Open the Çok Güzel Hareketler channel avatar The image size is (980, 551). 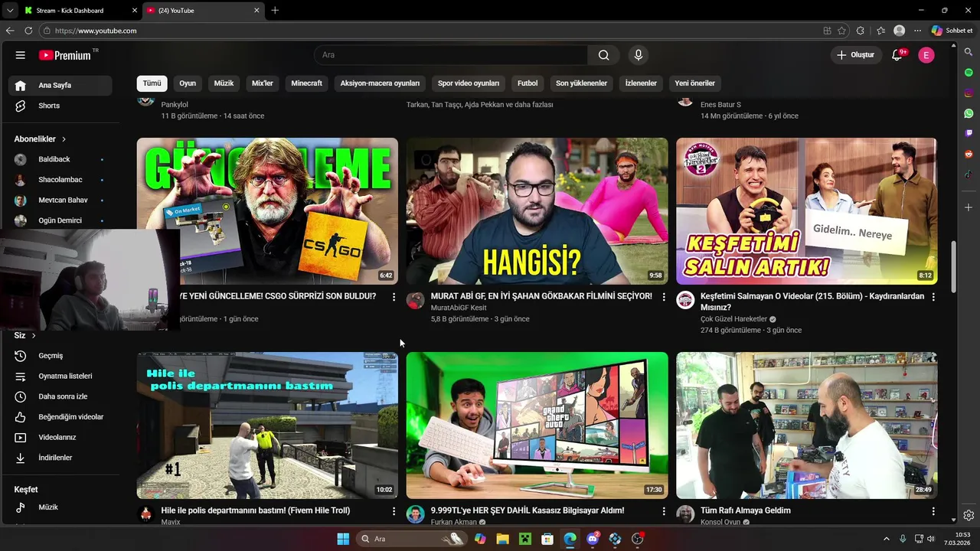685,300
